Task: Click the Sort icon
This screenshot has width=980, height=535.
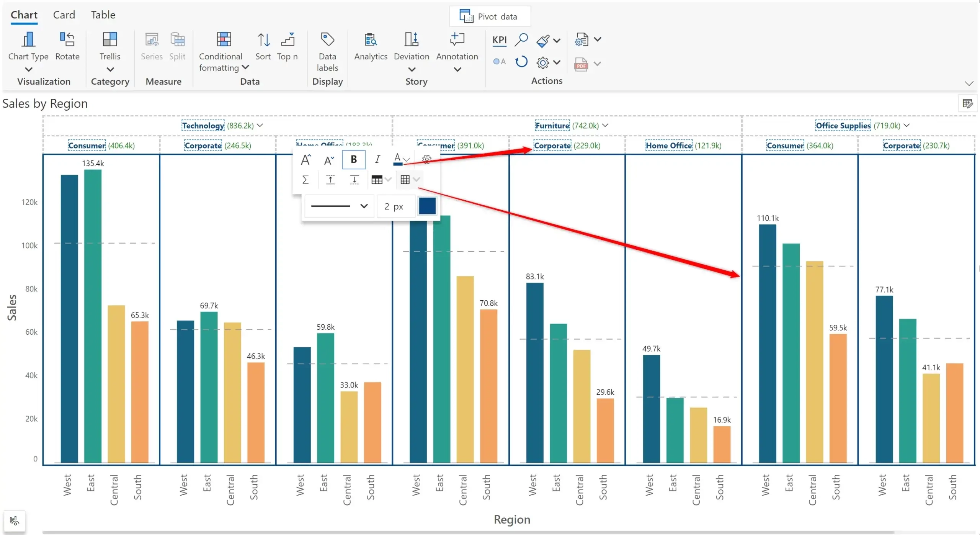Action: pyautogui.click(x=263, y=39)
